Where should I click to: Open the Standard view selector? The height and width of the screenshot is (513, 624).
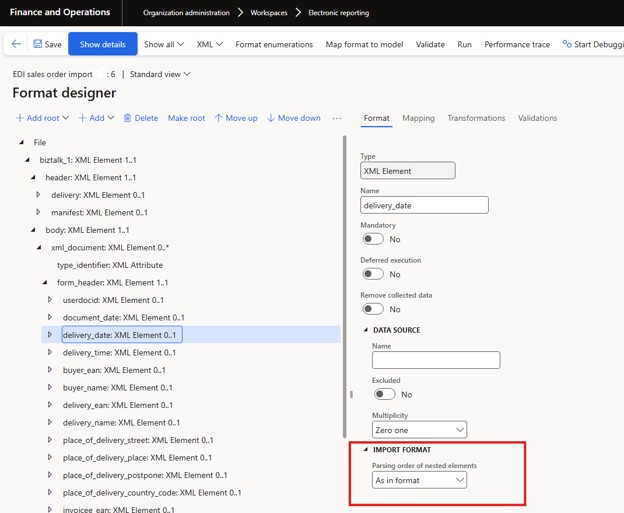point(160,74)
